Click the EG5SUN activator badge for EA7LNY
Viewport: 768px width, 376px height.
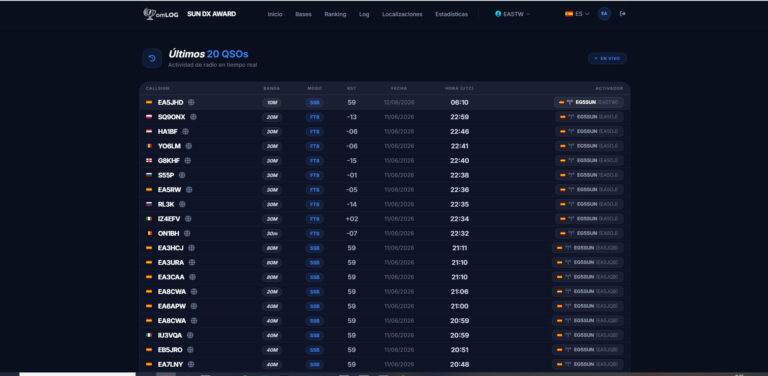[x=588, y=364]
